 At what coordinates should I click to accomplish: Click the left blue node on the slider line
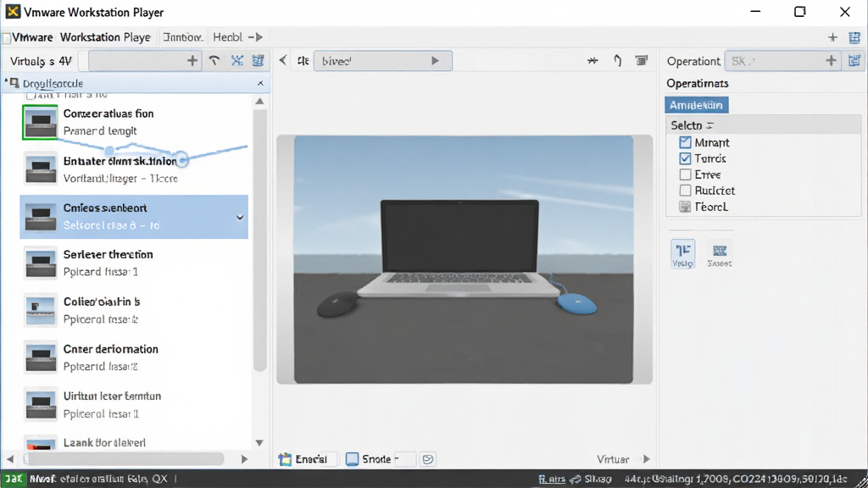[x=109, y=150]
